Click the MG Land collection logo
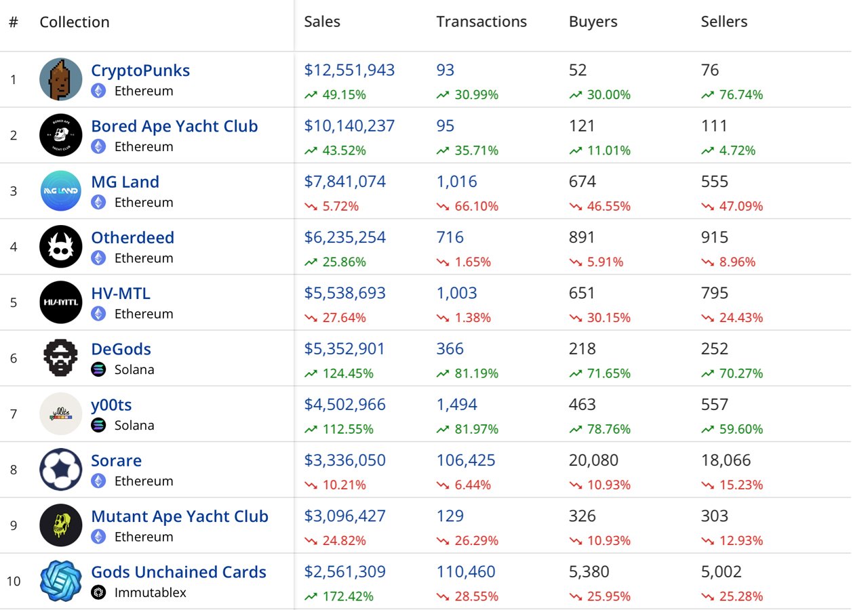868x610 pixels. (x=61, y=190)
